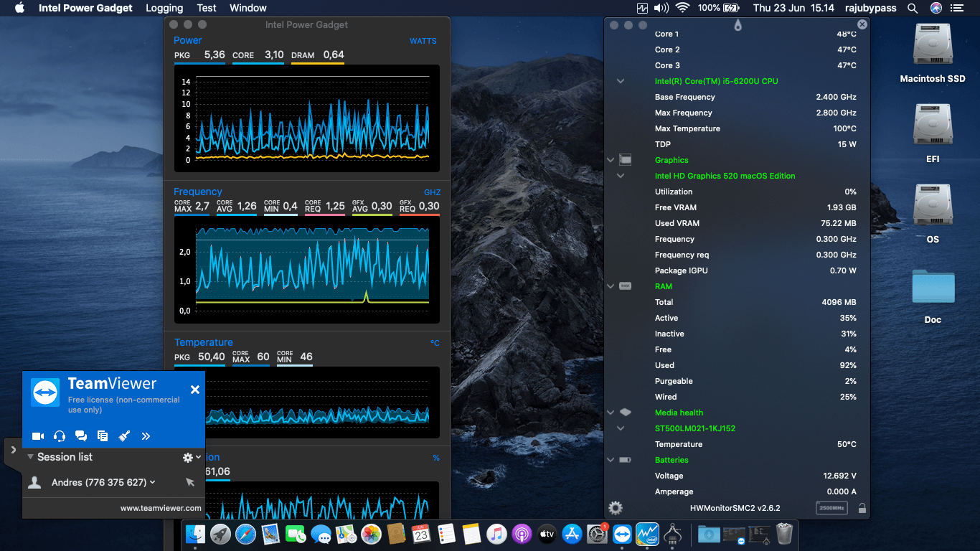Click the activity monitor menu bar icon

pyautogui.click(x=642, y=8)
